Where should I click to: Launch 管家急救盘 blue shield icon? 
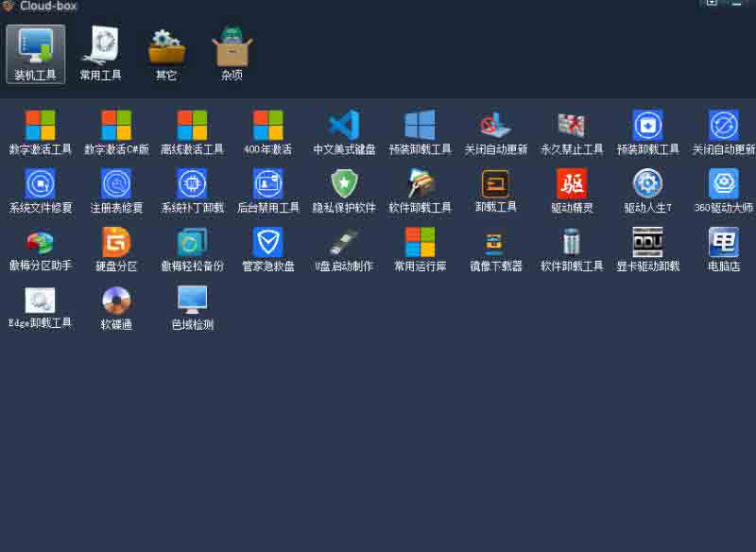pyautogui.click(x=268, y=250)
